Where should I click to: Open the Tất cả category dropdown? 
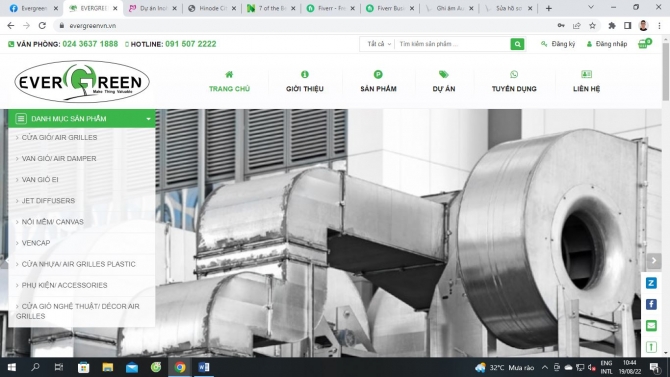[x=378, y=44]
